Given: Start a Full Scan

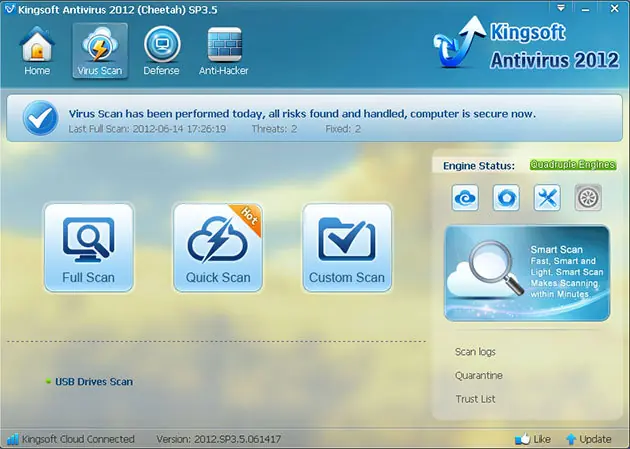Looking at the screenshot, I should 88,248.
